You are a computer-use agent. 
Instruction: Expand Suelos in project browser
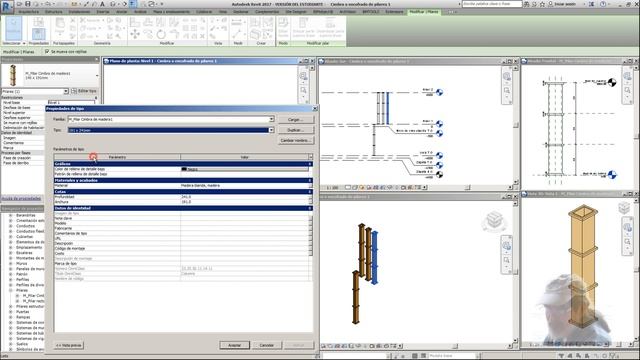11,344
